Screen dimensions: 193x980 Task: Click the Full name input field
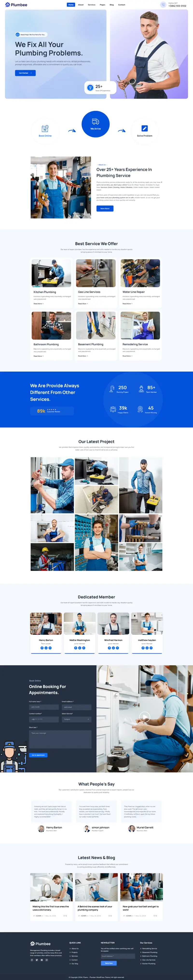(44, 707)
